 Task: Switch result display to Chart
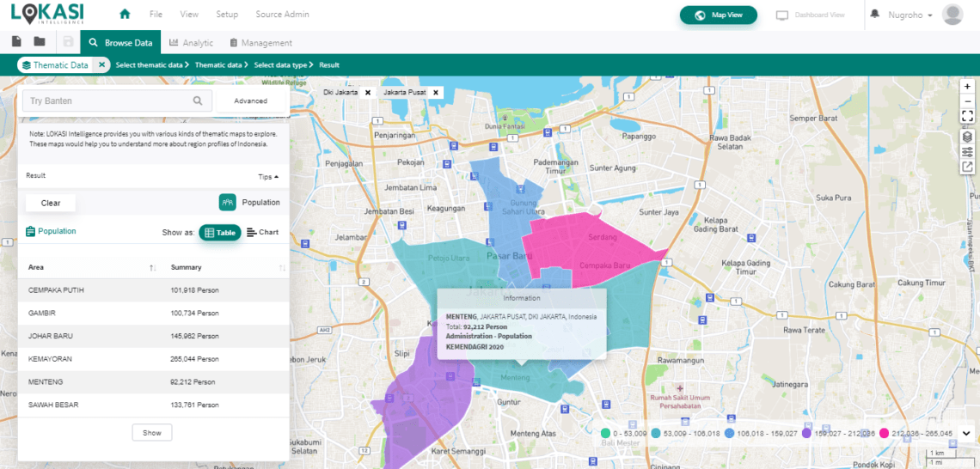point(262,232)
